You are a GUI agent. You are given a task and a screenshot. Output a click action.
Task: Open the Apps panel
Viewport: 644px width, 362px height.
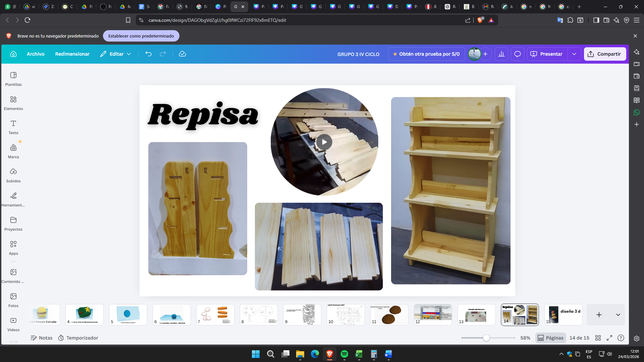[x=13, y=247]
